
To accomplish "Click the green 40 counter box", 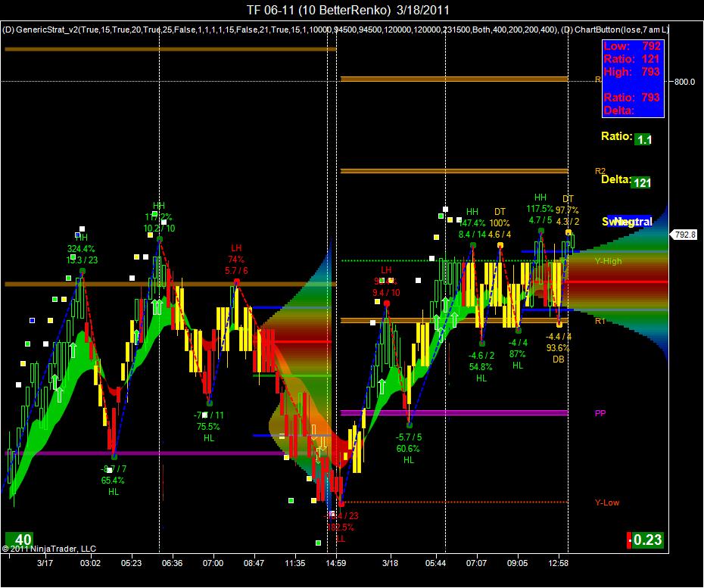I will tap(19, 539).
